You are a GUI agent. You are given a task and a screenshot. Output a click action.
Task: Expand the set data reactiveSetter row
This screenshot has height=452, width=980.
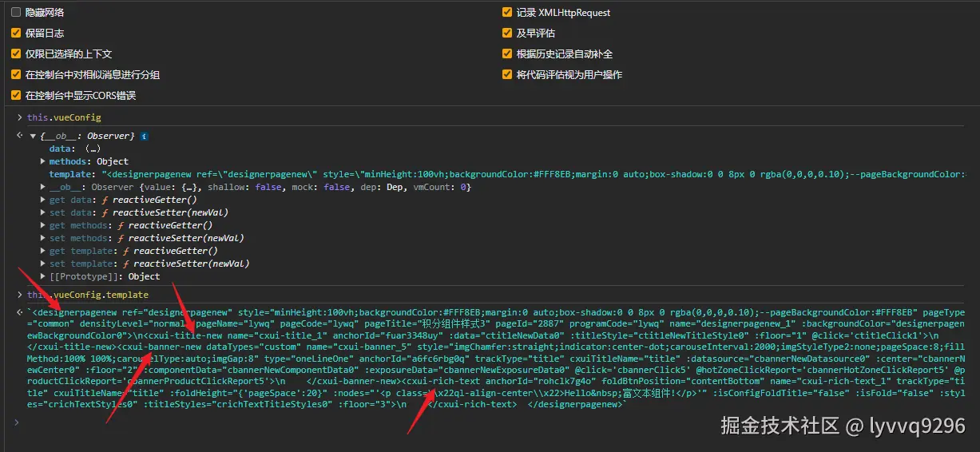pyautogui.click(x=42, y=212)
